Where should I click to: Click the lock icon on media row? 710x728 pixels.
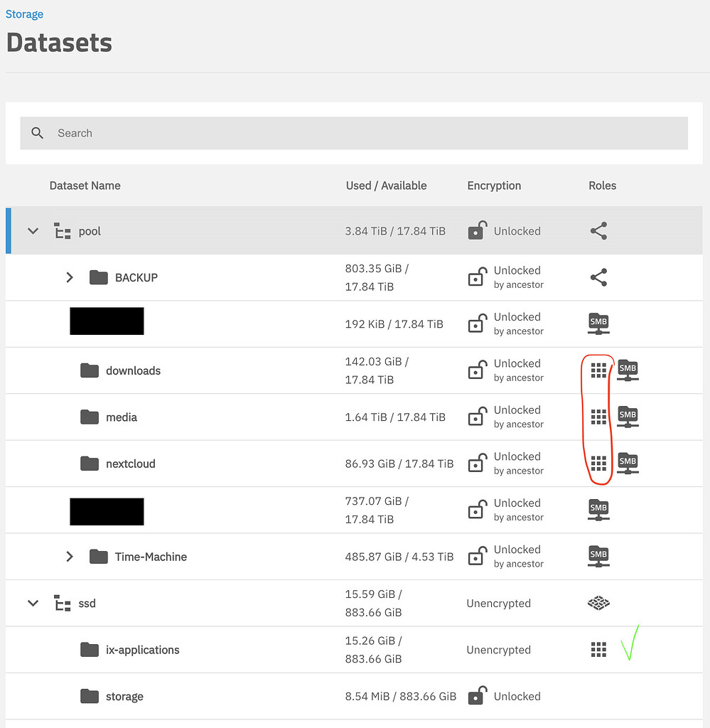click(477, 417)
